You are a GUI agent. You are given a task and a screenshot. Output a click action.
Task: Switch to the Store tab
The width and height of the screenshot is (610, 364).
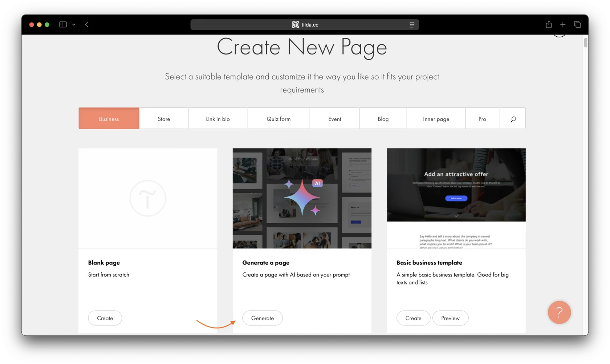(x=164, y=118)
